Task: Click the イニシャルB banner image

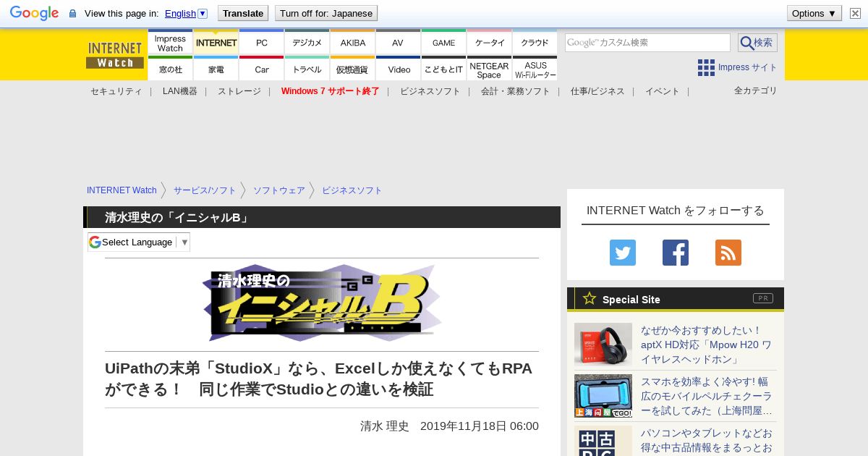Action: [x=322, y=303]
